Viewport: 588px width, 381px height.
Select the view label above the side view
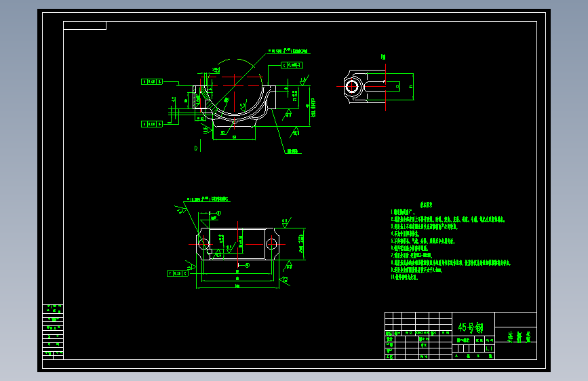click(x=383, y=57)
